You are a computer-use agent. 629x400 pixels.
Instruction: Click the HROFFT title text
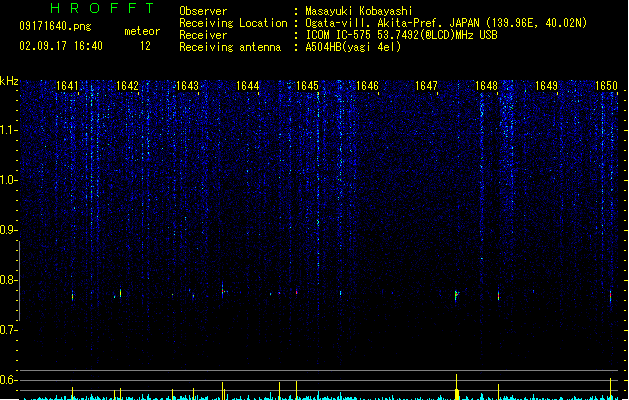click(102, 8)
